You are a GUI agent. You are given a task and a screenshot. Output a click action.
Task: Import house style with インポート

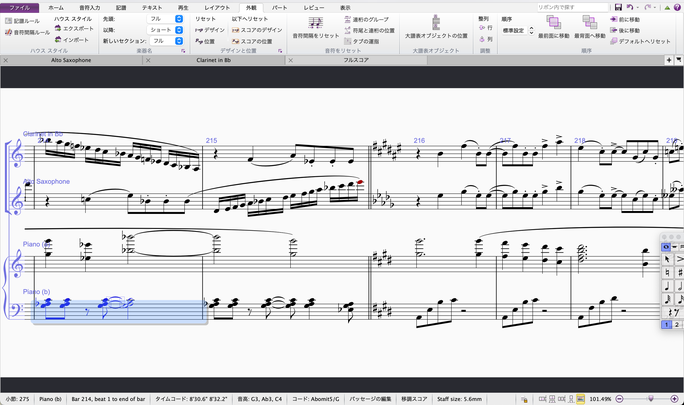[72, 40]
